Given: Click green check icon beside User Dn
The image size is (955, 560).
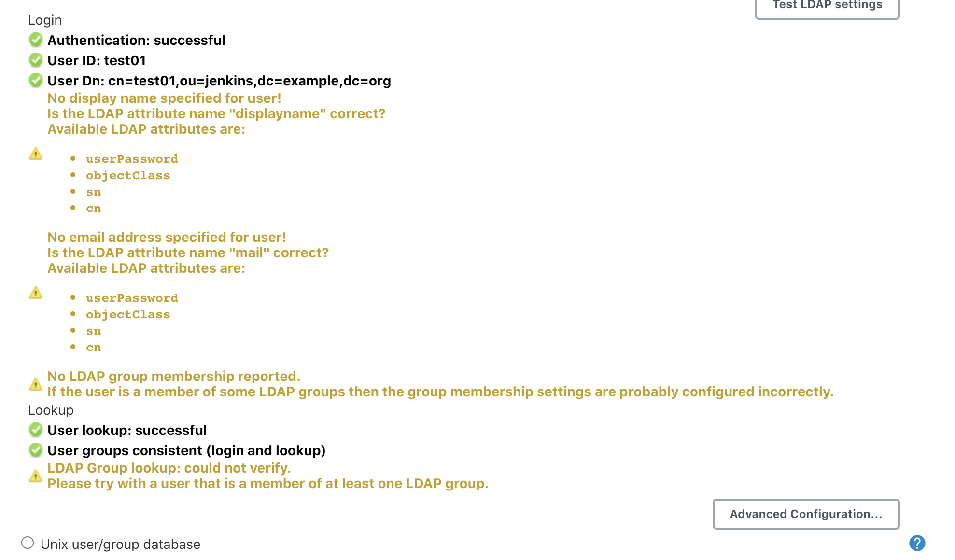Looking at the screenshot, I should click(36, 80).
